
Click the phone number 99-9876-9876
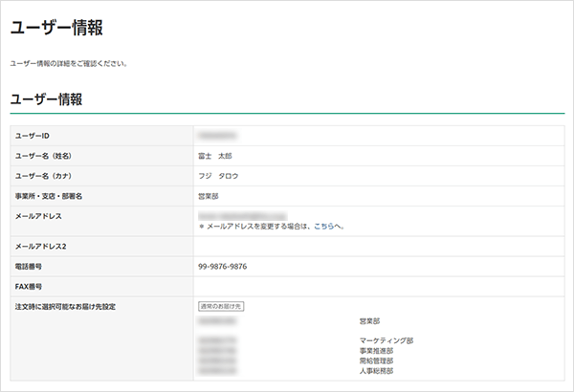[223, 267]
